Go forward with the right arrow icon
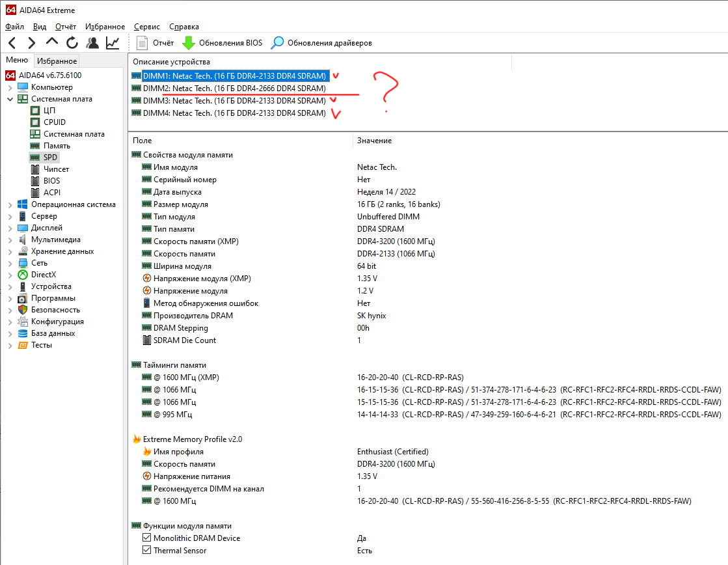Viewport: 728px width, 565px height. click(x=32, y=43)
